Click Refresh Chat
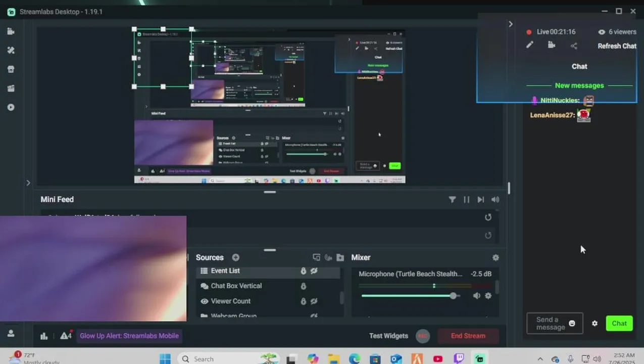The image size is (644, 364). (617, 46)
